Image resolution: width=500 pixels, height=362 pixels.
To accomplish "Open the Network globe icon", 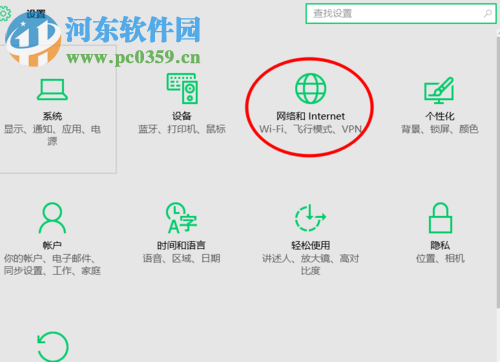I will tap(310, 88).
